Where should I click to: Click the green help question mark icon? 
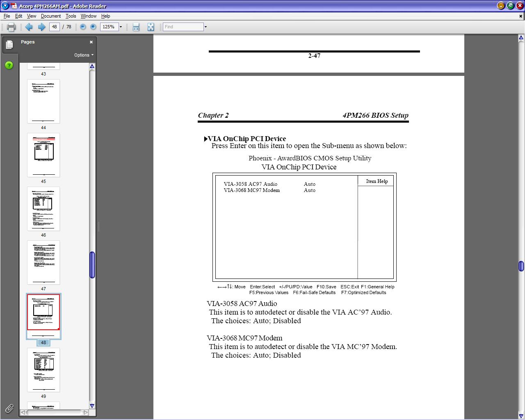pos(9,65)
